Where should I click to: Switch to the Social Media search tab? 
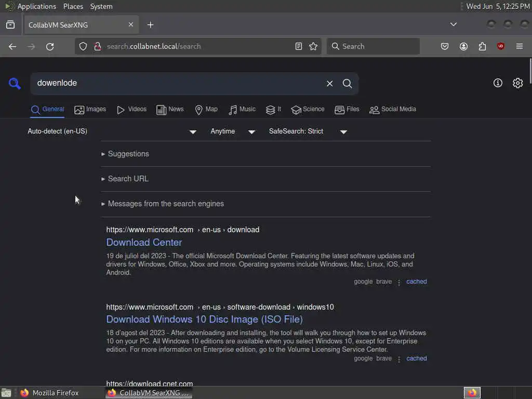[392, 109]
